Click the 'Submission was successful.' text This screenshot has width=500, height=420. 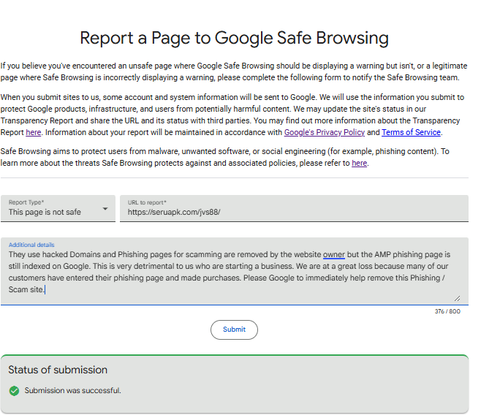tap(73, 390)
